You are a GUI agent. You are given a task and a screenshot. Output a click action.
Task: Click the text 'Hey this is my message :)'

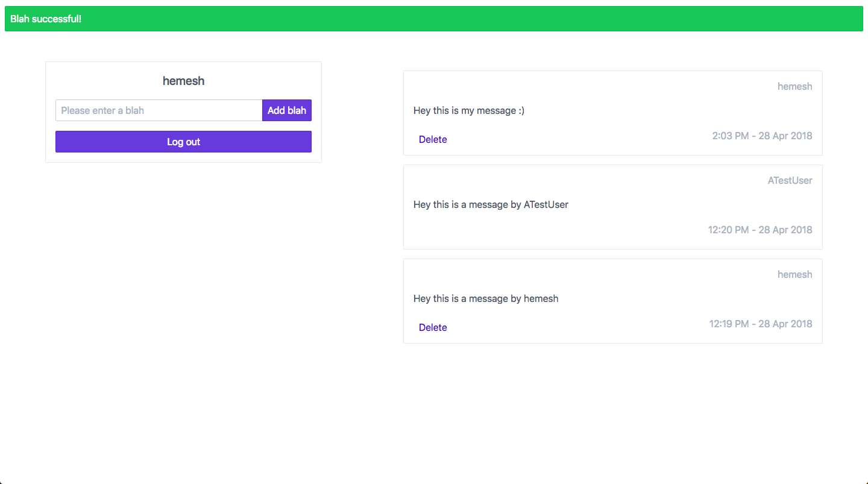[469, 110]
